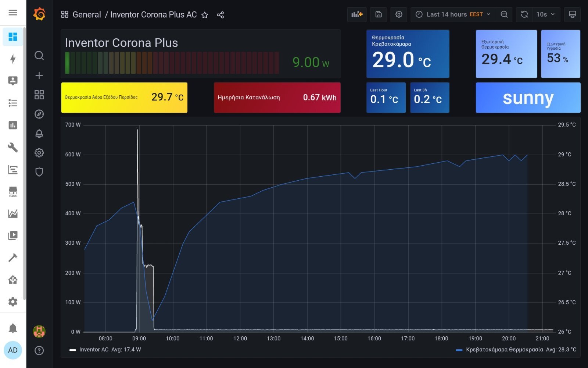The height and width of the screenshot is (368, 588).
Task: Cycle view mode with monitor icon
Action: coord(572,14)
